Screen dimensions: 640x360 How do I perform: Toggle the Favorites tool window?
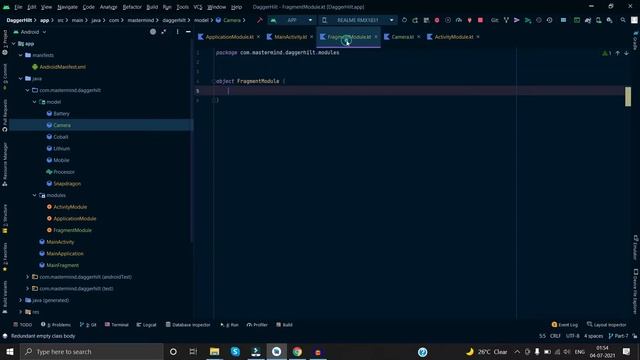click(5, 257)
